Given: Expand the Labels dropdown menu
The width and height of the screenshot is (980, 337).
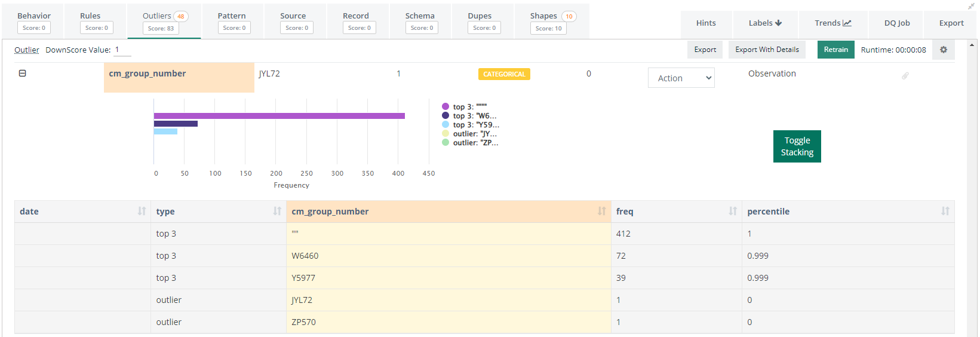Looking at the screenshot, I should click(765, 23).
